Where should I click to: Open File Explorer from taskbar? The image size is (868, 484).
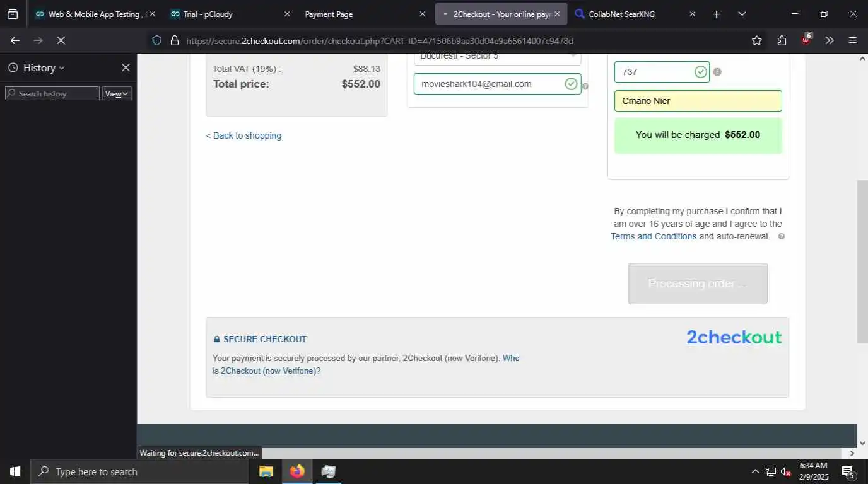coord(266,471)
